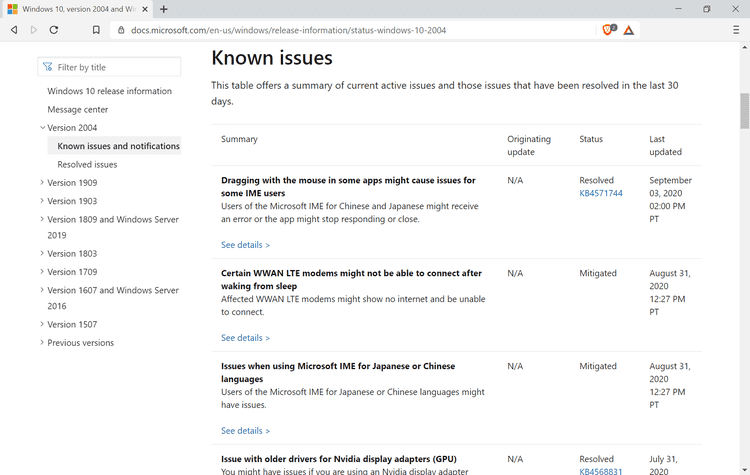Expand Previous versions
The image size is (750, 475).
[x=42, y=342]
